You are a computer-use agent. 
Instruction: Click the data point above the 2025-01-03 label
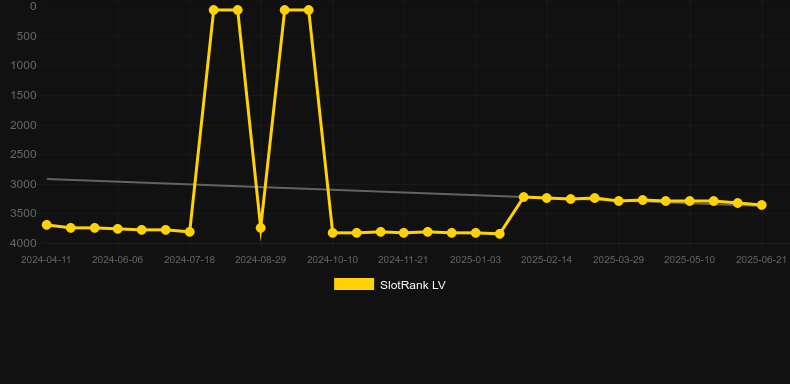[475, 233]
